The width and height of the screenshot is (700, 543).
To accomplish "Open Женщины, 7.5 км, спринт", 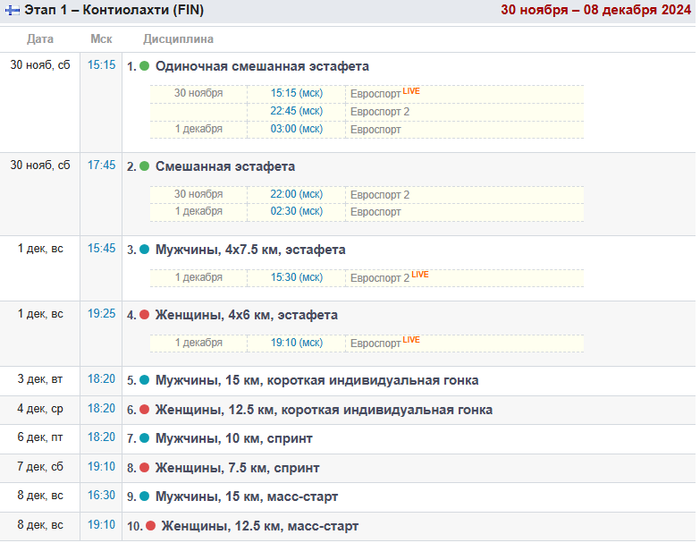I will [238, 468].
